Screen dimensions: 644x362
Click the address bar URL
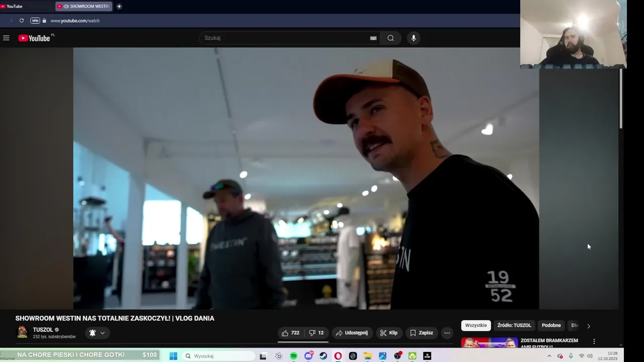pyautogui.click(x=75, y=21)
